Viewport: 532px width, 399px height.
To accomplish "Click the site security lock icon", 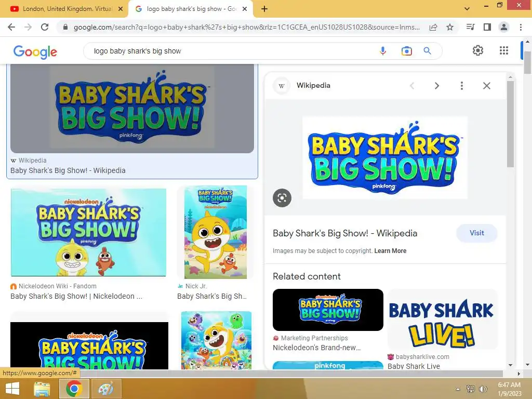I will click(65, 27).
